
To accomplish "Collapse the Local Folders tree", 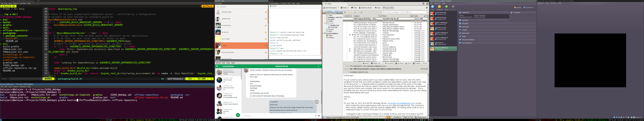I will click(x=323, y=33).
